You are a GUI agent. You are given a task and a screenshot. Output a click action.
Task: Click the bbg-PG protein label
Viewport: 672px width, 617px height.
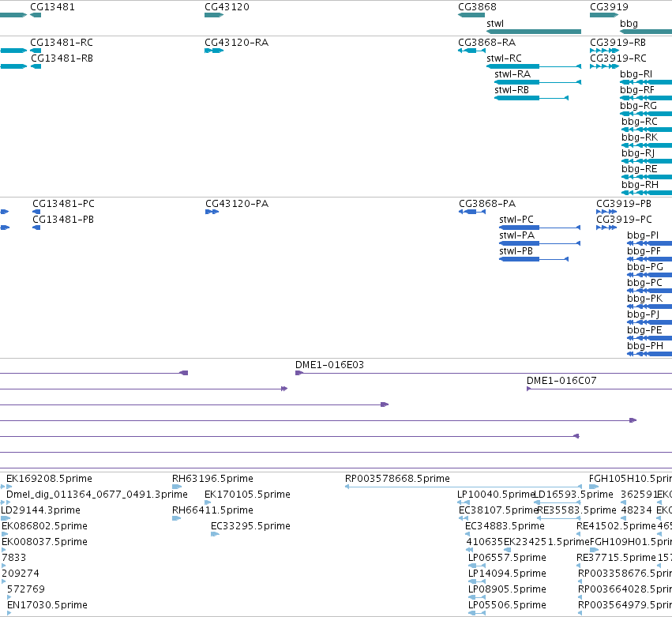(x=645, y=267)
